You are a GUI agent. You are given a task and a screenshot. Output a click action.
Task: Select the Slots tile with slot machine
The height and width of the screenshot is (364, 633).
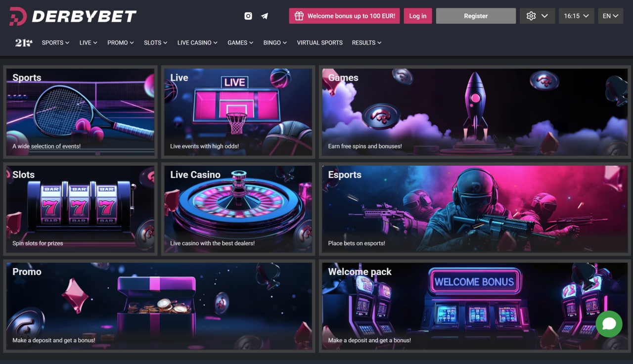click(x=80, y=208)
